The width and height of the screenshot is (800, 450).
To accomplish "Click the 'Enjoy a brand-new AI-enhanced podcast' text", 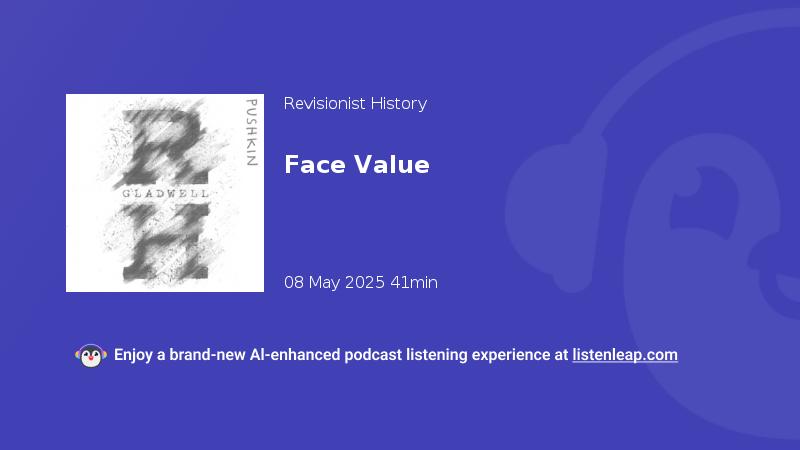I will pos(258,355).
